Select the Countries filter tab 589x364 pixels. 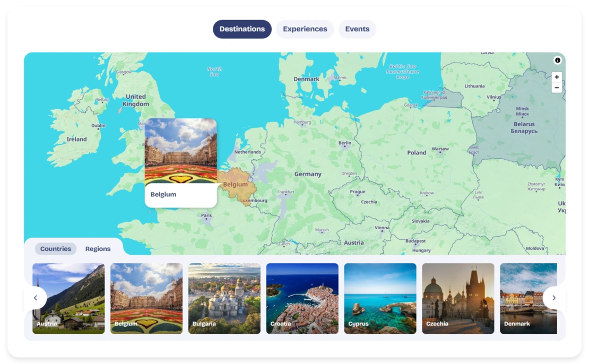[56, 249]
